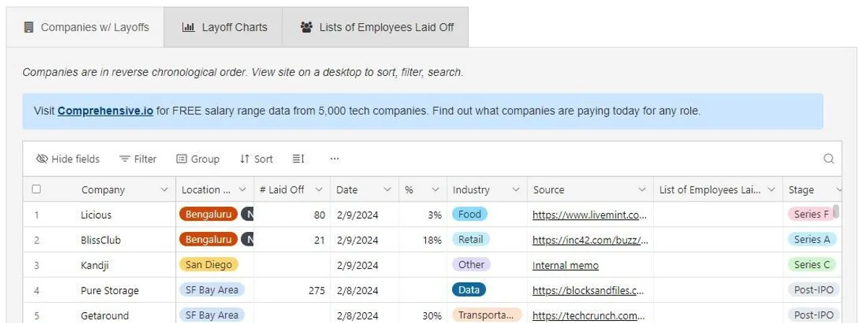Select the Companies w/ Layoffs tab

(86, 27)
